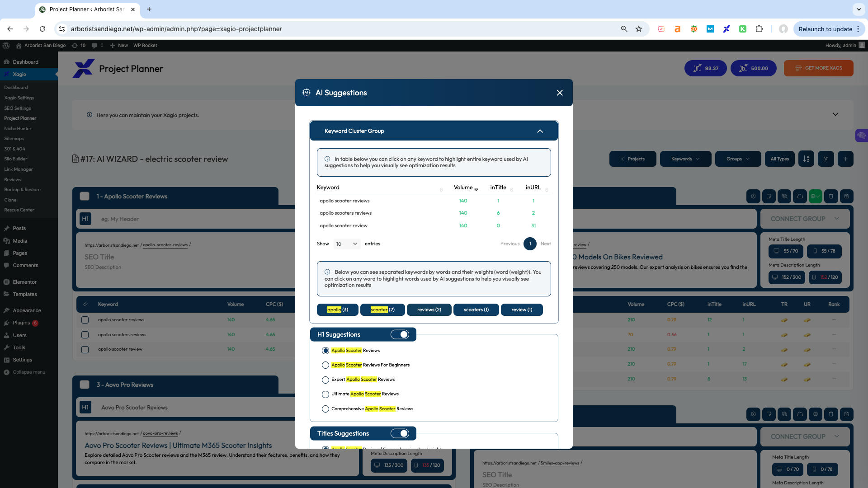
Task: Click Next in AI table pagination
Action: pyautogui.click(x=546, y=244)
